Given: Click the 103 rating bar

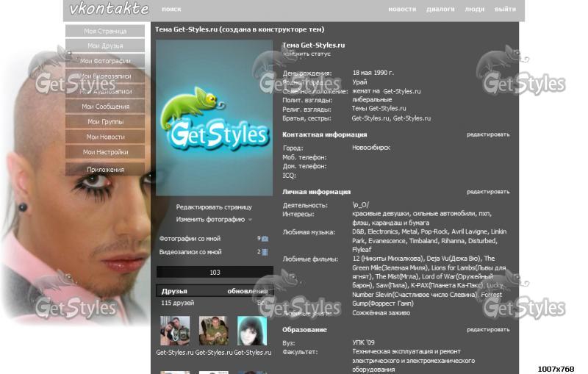Looking at the screenshot, I should pyautogui.click(x=215, y=273).
